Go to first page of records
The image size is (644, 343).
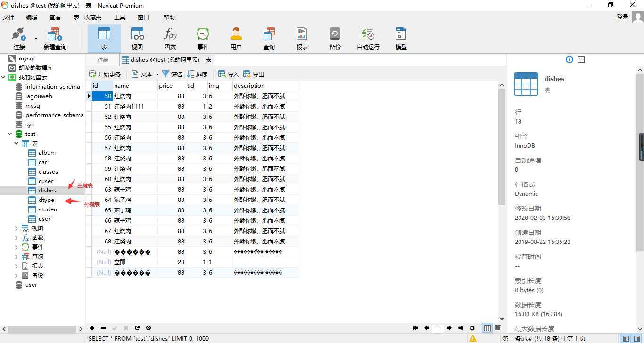coord(415,328)
